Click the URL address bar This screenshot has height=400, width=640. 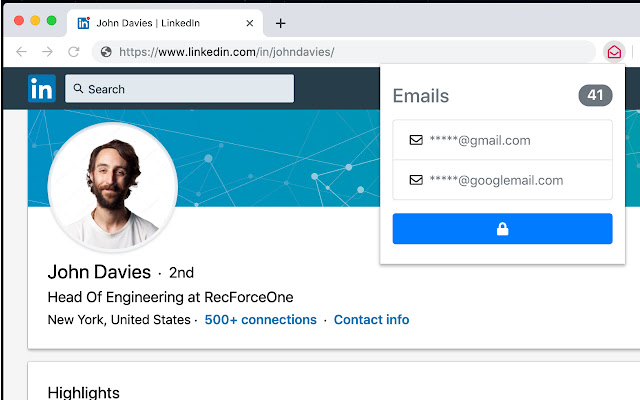(x=344, y=52)
